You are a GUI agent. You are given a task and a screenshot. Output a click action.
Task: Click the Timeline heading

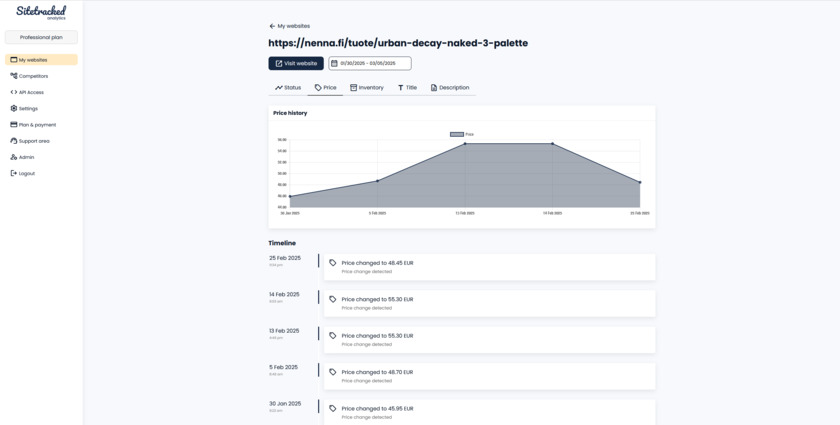(x=282, y=243)
